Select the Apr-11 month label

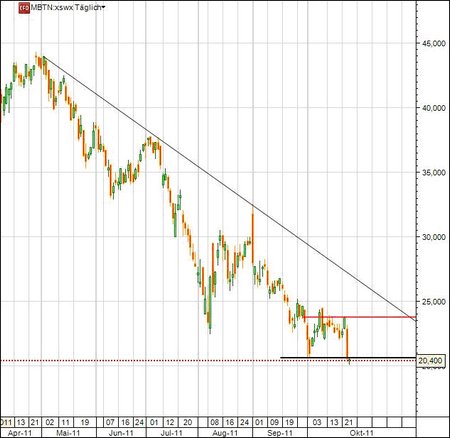tap(20, 433)
